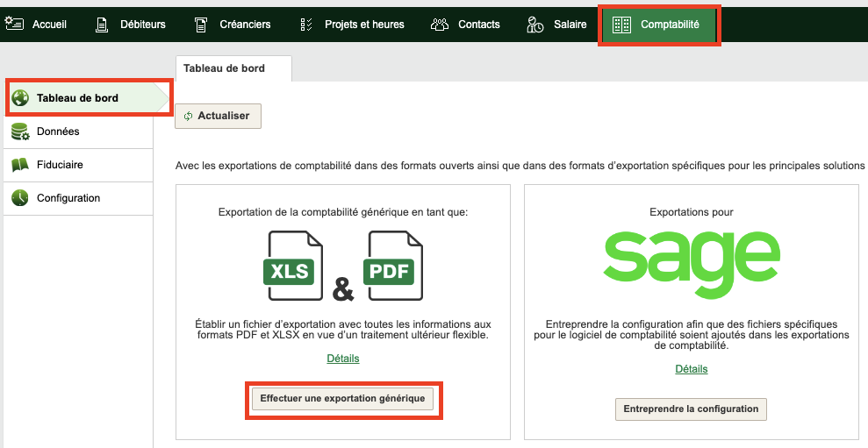Click the Données database gear icon
This screenshot has height=448, width=868.
click(20, 132)
